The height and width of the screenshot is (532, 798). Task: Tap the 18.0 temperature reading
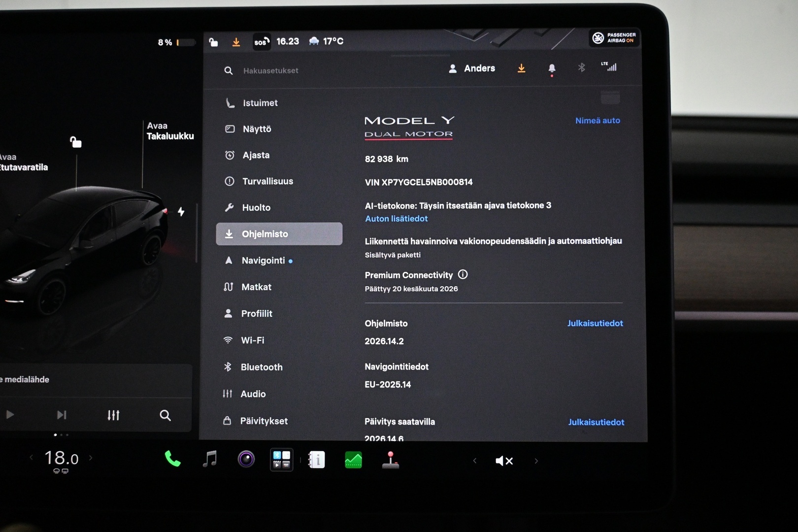(62, 458)
